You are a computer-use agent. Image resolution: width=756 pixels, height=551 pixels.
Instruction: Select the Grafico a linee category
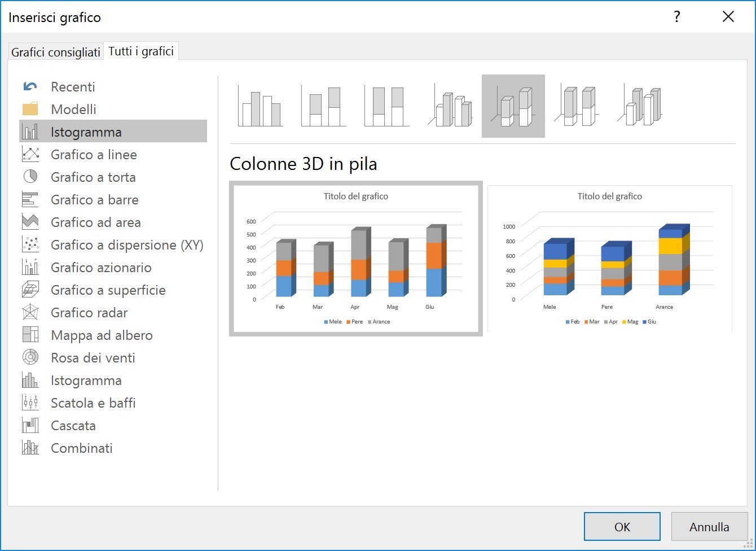tap(113, 154)
